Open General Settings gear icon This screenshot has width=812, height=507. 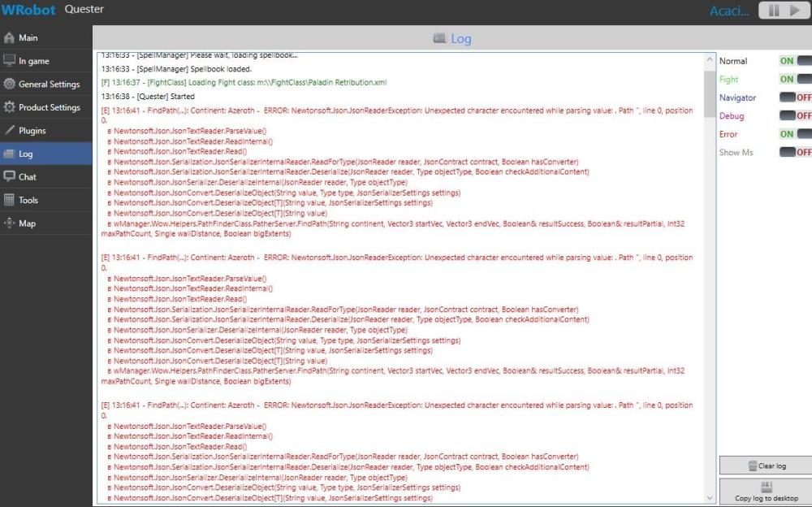point(9,84)
